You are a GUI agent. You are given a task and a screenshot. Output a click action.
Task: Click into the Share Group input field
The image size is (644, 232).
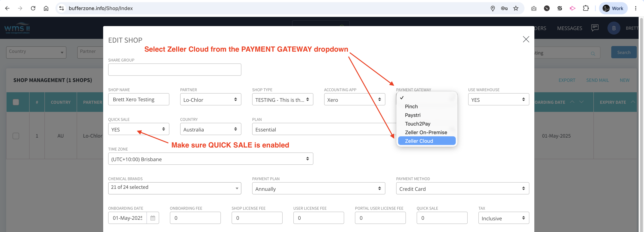tap(175, 69)
